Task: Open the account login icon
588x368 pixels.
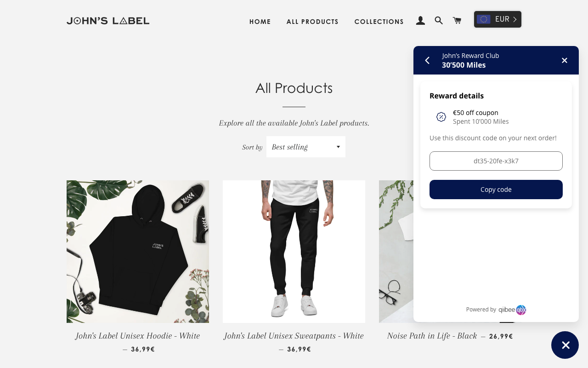Action: point(420,21)
